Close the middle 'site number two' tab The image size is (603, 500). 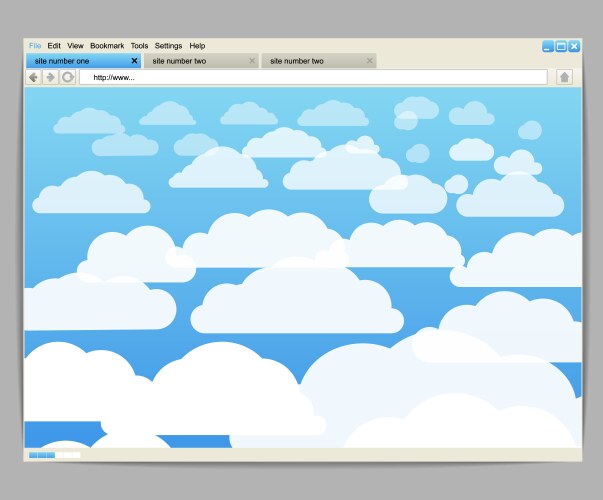click(x=252, y=61)
